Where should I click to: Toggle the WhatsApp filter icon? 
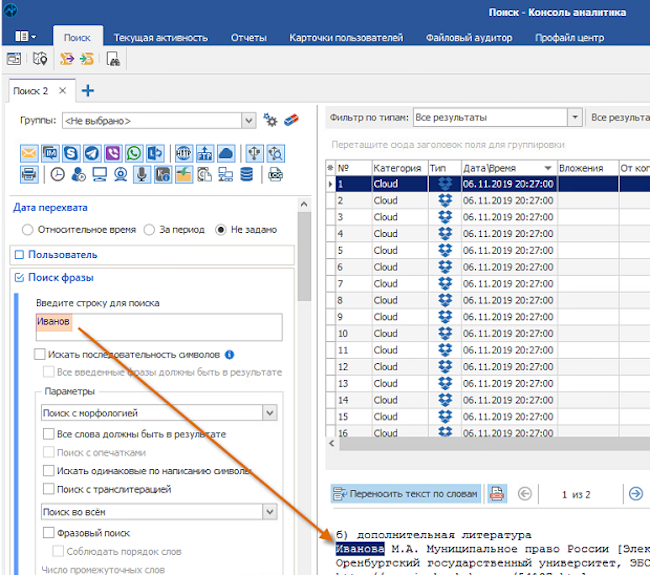pyautogui.click(x=134, y=153)
